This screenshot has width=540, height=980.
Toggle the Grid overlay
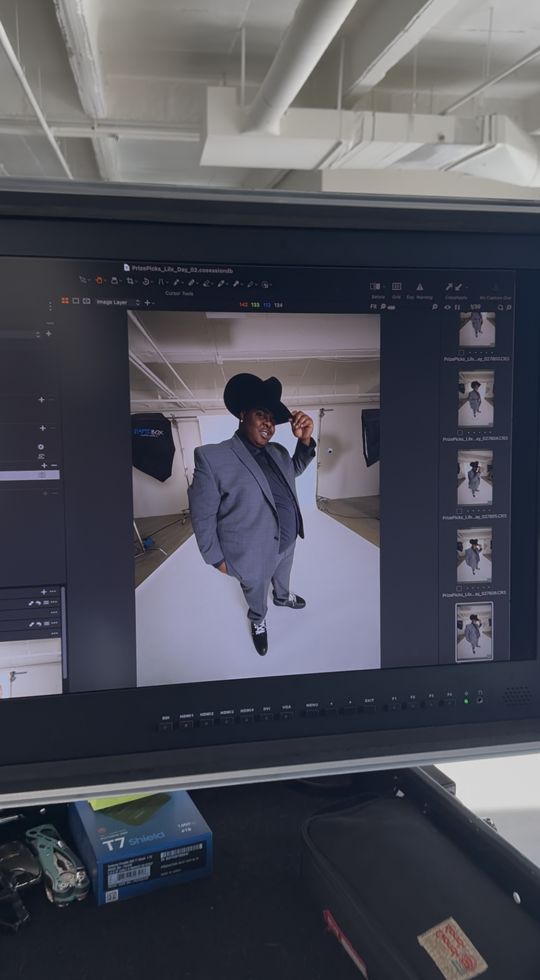397,286
